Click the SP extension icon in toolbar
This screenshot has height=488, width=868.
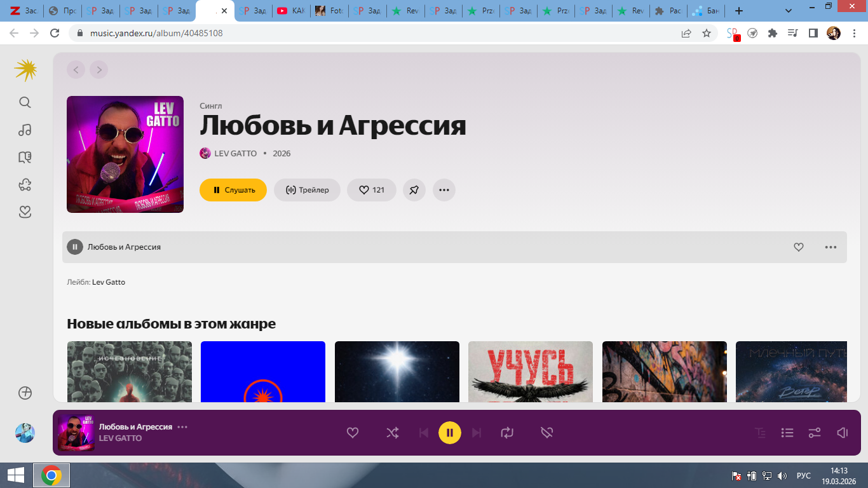(733, 34)
